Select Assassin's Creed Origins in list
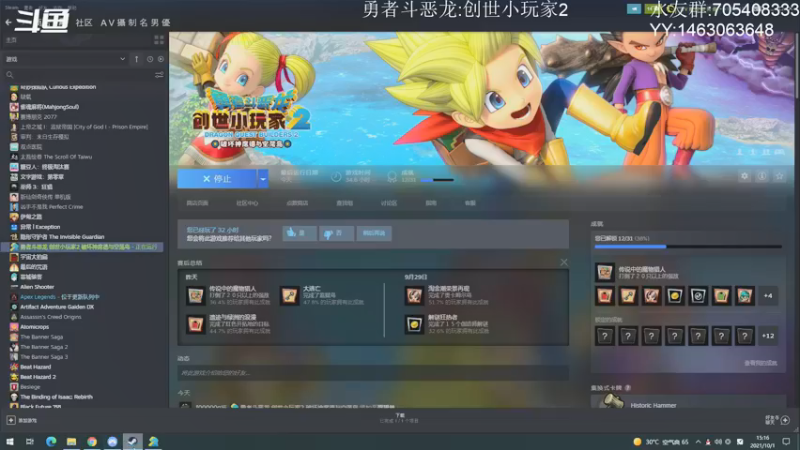Image resolution: width=800 pixels, height=450 pixels. [51, 317]
